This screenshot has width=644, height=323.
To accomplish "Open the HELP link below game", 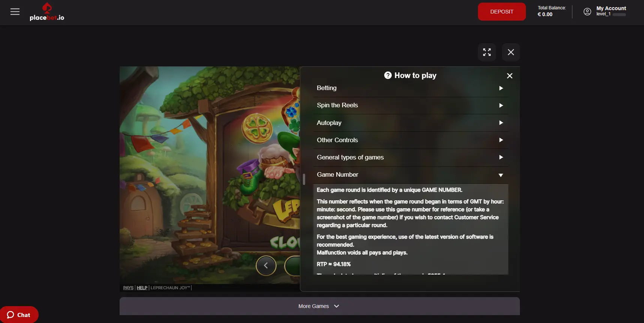I will point(142,288).
